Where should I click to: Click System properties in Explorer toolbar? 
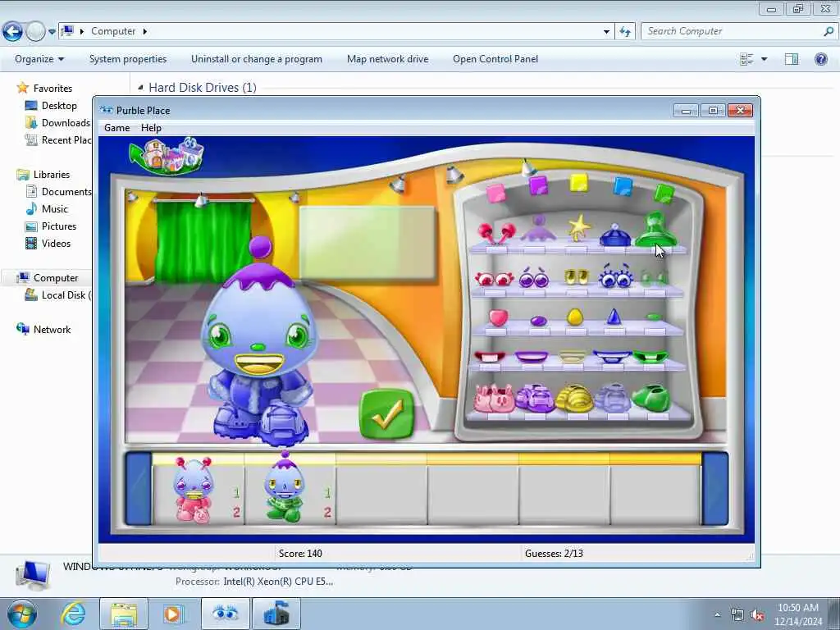(x=127, y=59)
